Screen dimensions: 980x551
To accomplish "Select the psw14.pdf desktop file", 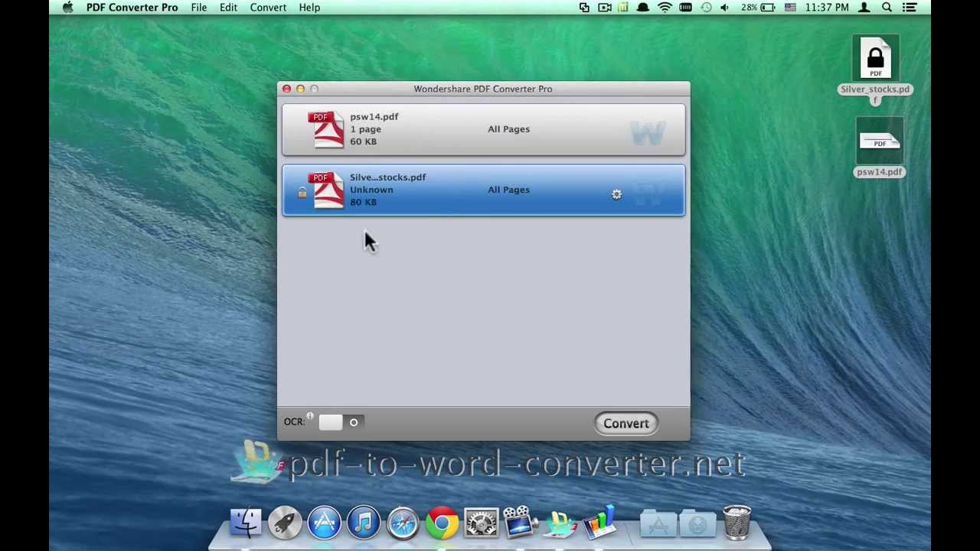I will tap(879, 148).
